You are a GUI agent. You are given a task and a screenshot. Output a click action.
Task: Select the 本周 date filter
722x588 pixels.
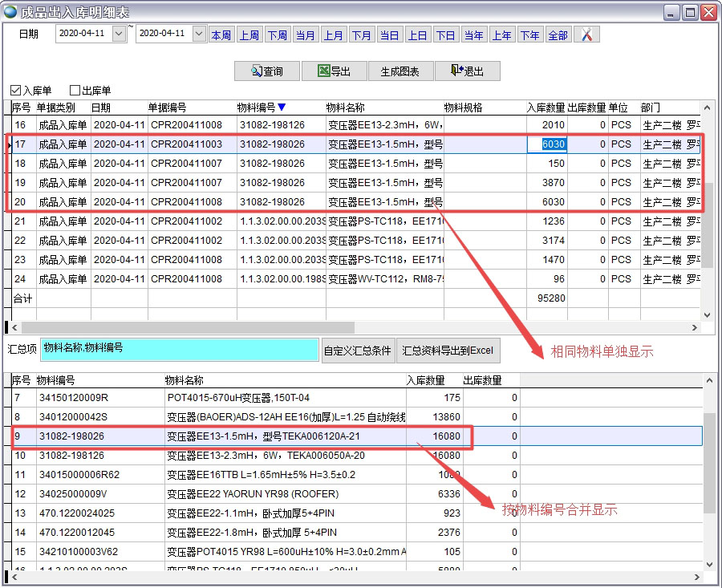[221, 34]
